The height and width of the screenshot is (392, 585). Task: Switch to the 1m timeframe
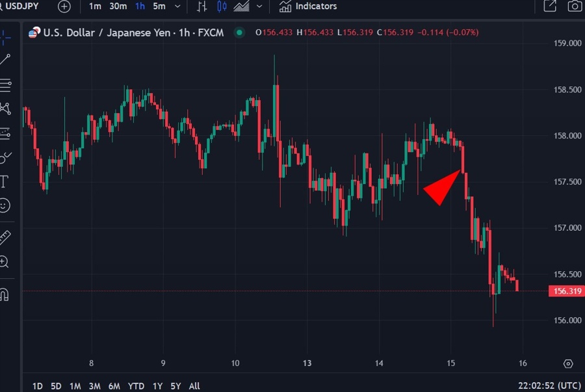pos(95,7)
